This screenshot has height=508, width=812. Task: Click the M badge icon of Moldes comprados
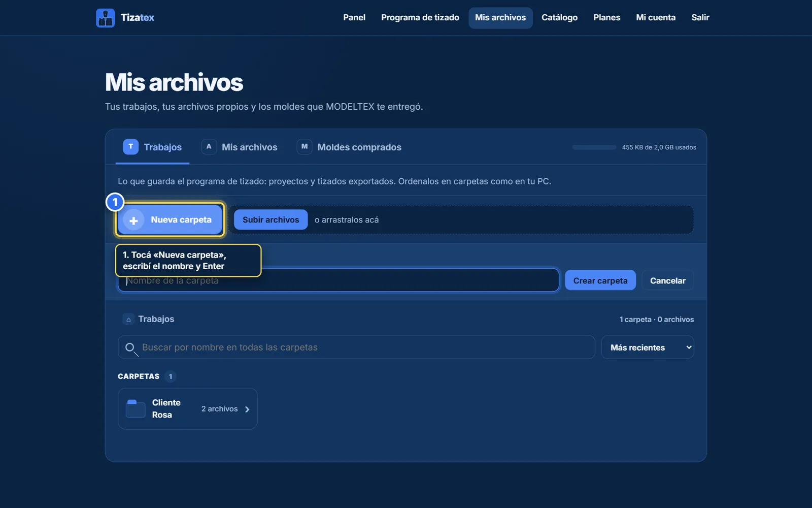point(304,146)
